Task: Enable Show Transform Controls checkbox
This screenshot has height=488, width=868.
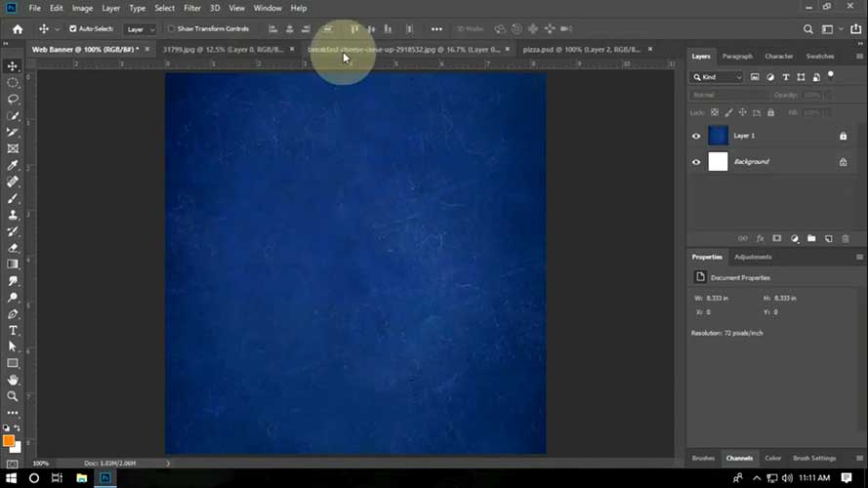Action: click(x=172, y=29)
